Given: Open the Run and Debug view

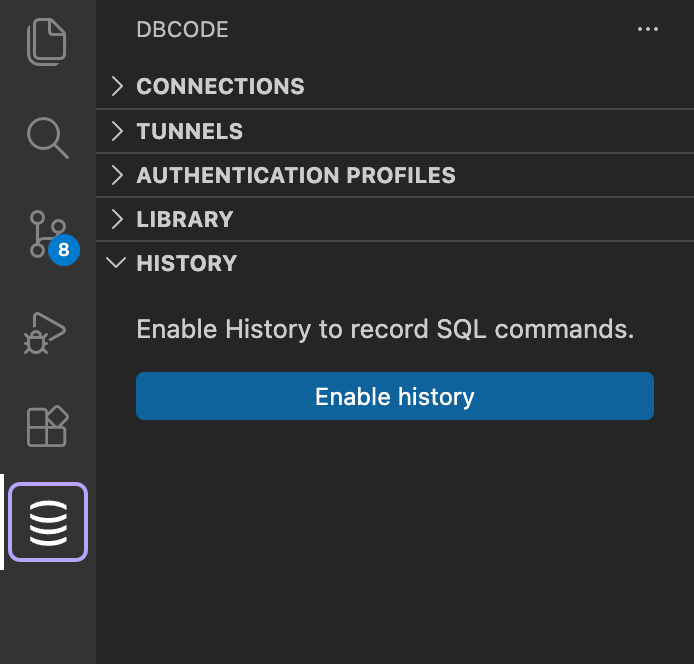Looking at the screenshot, I should (x=45, y=333).
